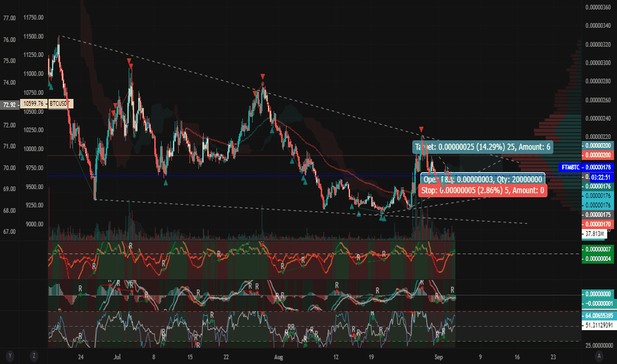Click the teal 0.00000200 price label

[x=598, y=146]
